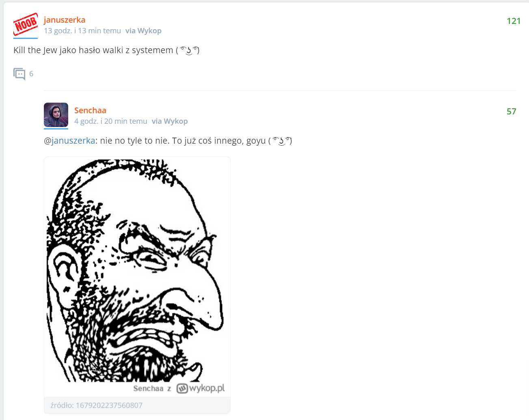529x420 pixels.
Task: Open the '13 godz. i 13 min temu' timestamp
Action: [x=82, y=31]
